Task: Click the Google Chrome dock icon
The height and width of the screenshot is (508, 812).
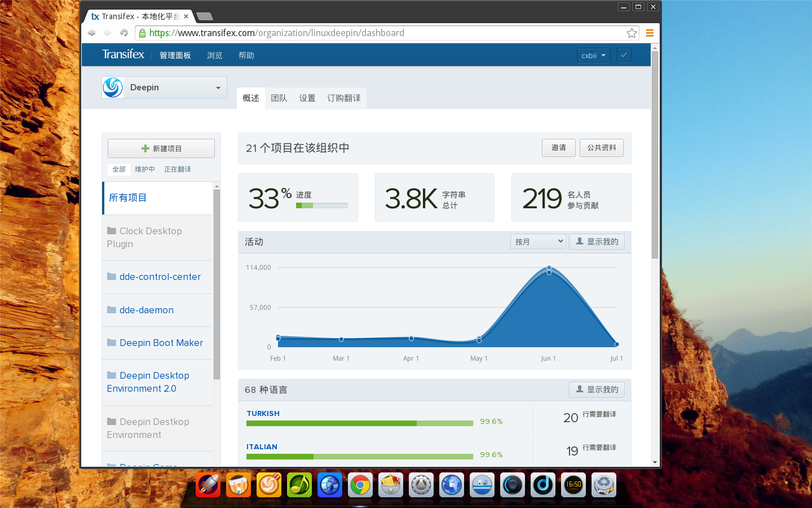Action: (x=360, y=485)
